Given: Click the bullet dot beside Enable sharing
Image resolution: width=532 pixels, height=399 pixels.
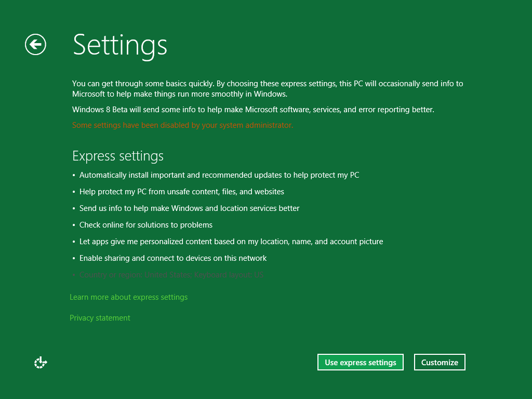Looking at the screenshot, I should point(74,259).
